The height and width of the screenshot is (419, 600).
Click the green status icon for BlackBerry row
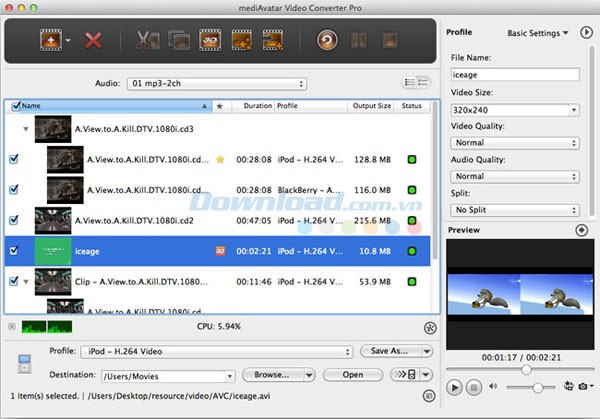click(412, 190)
